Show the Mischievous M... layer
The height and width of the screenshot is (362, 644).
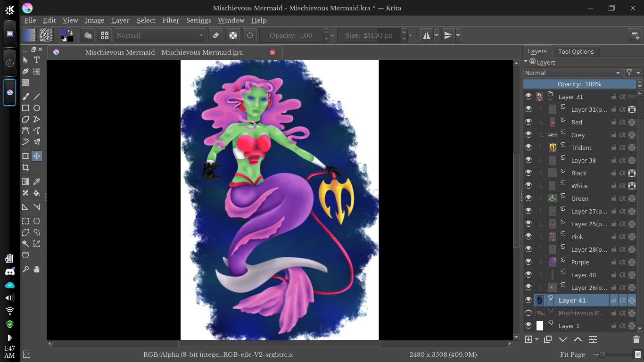point(528,313)
